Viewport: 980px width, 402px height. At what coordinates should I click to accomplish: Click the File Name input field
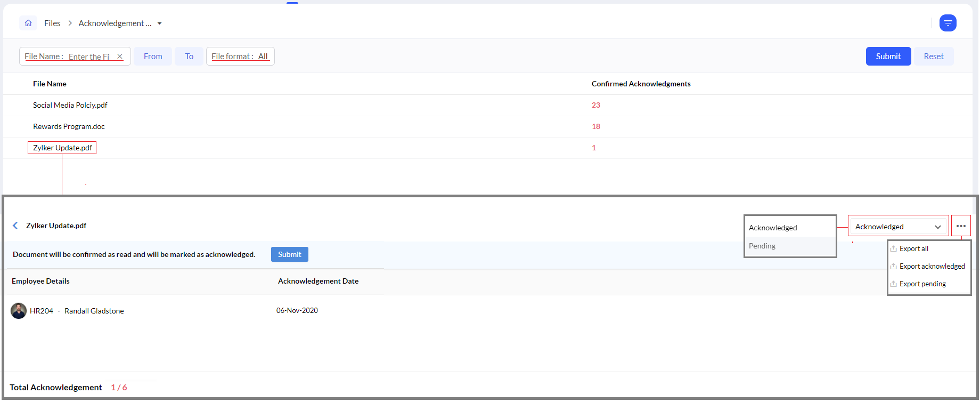[89, 57]
